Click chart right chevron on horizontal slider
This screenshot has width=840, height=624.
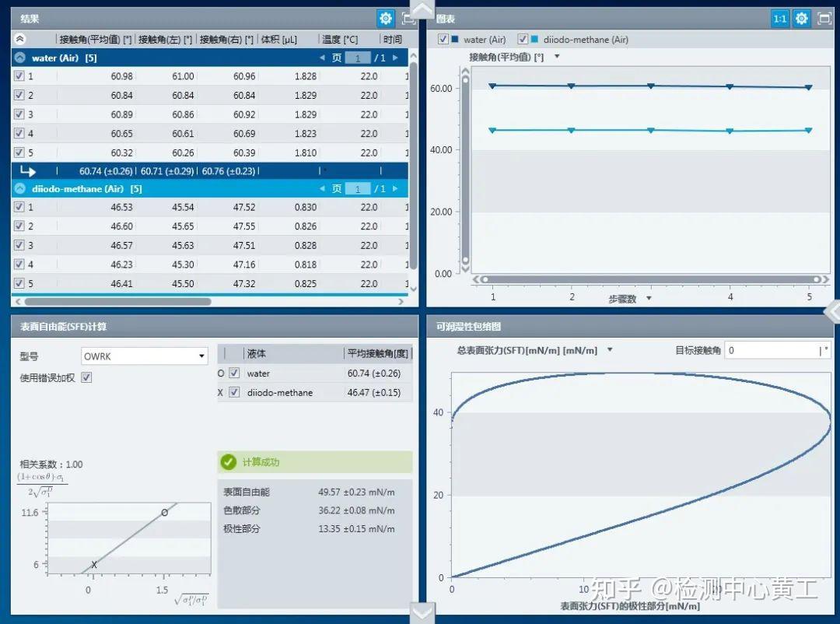[825, 279]
